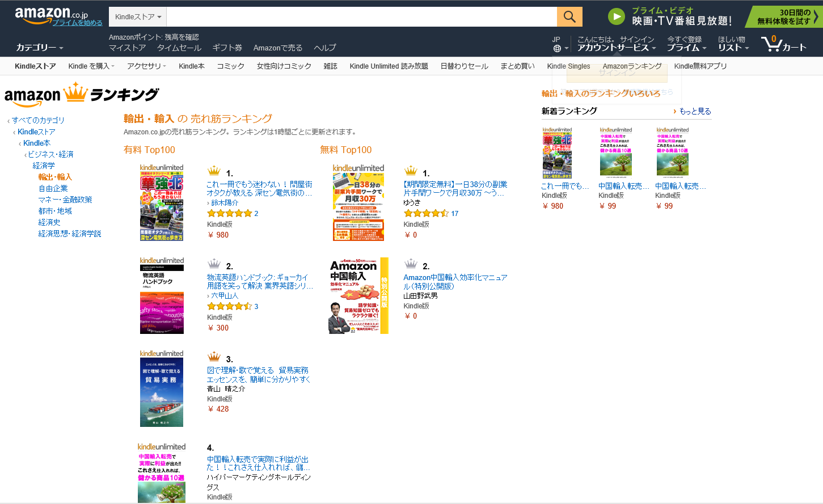Select 日替わりセール tab

465,66
